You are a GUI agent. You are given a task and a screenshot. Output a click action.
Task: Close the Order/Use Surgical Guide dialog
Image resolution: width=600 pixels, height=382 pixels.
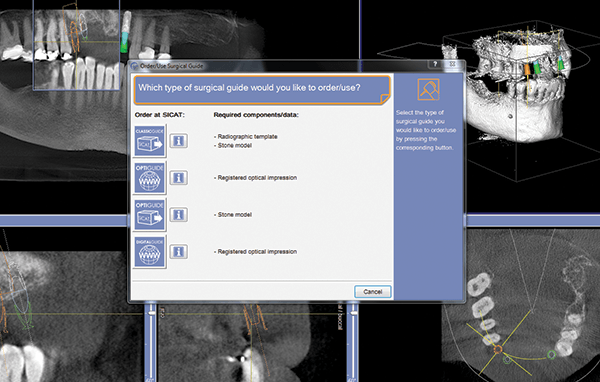click(452, 65)
